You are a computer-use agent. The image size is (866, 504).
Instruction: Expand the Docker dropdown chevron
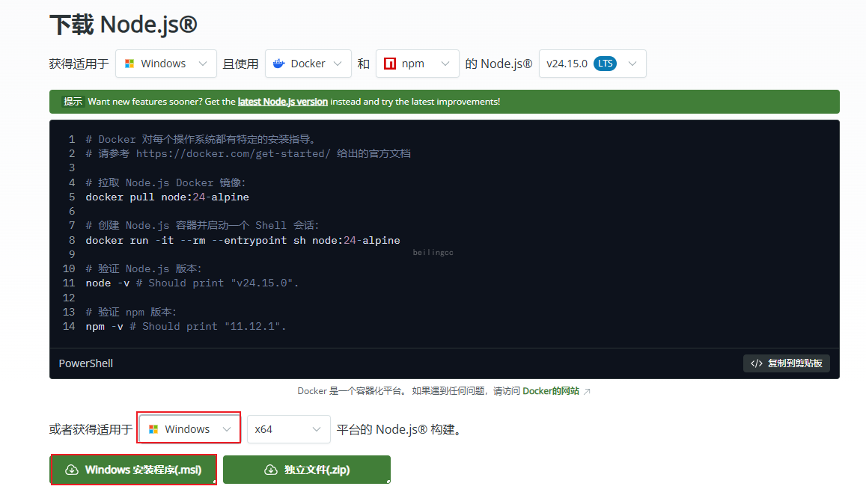338,64
